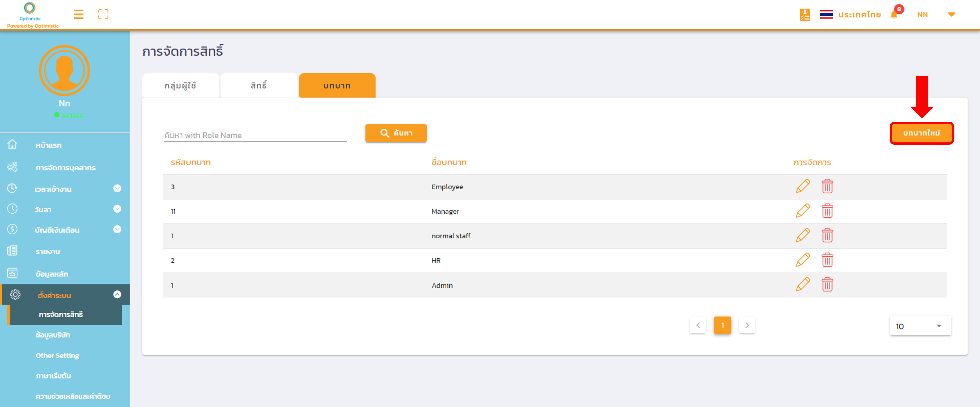Open the notification bell icon
This screenshot has width=980, height=407.
point(894,14)
